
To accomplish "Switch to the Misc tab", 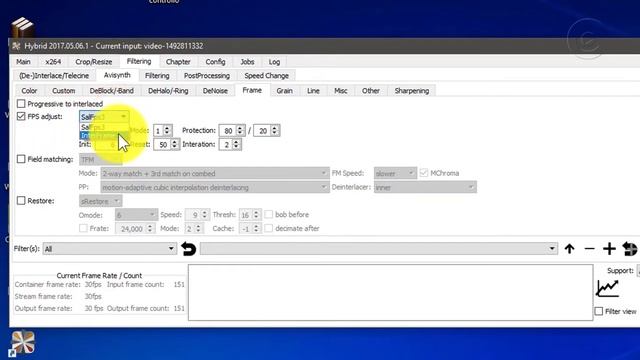I will click(341, 91).
